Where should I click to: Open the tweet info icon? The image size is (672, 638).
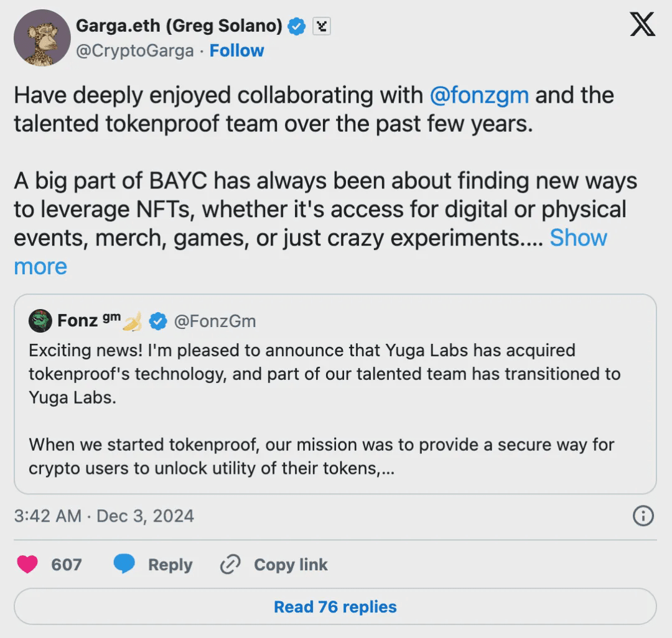(643, 515)
